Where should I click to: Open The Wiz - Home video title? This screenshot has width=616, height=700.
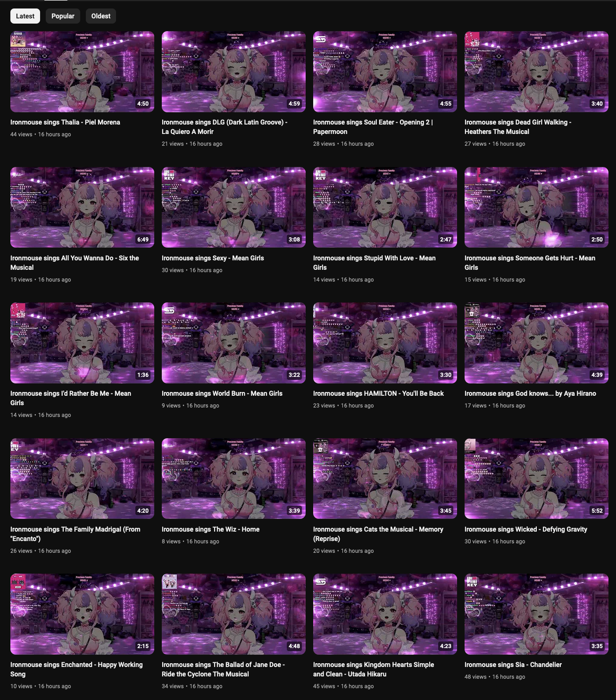pos(210,529)
